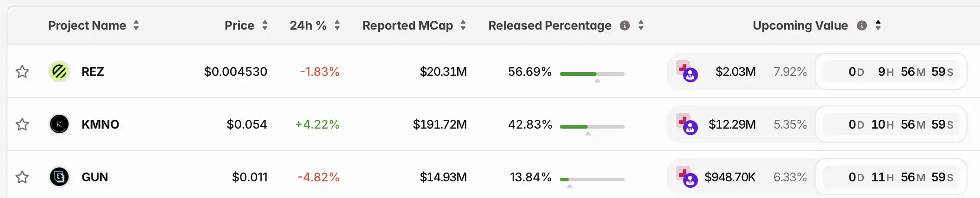Click the Upcoming Value info icon
This screenshot has height=198, width=980.
coord(862,25)
